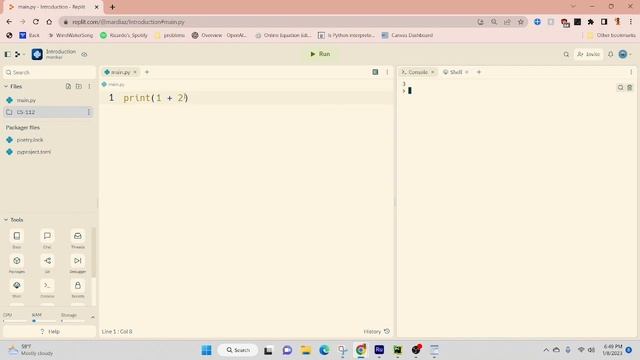Click the Line 1 : Col 8 status
Viewport: 640px width, 360px height.
[117, 332]
